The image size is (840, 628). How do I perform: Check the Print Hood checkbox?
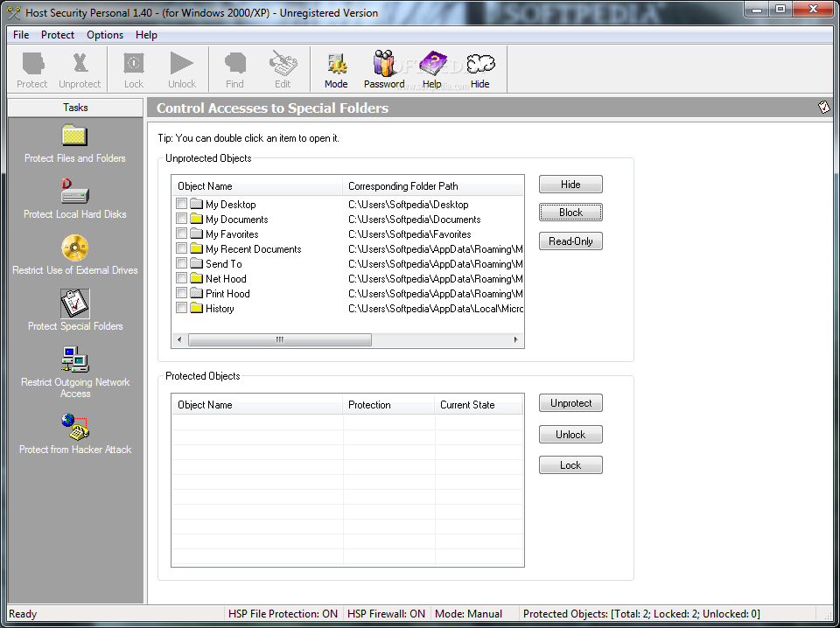[x=182, y=293]
